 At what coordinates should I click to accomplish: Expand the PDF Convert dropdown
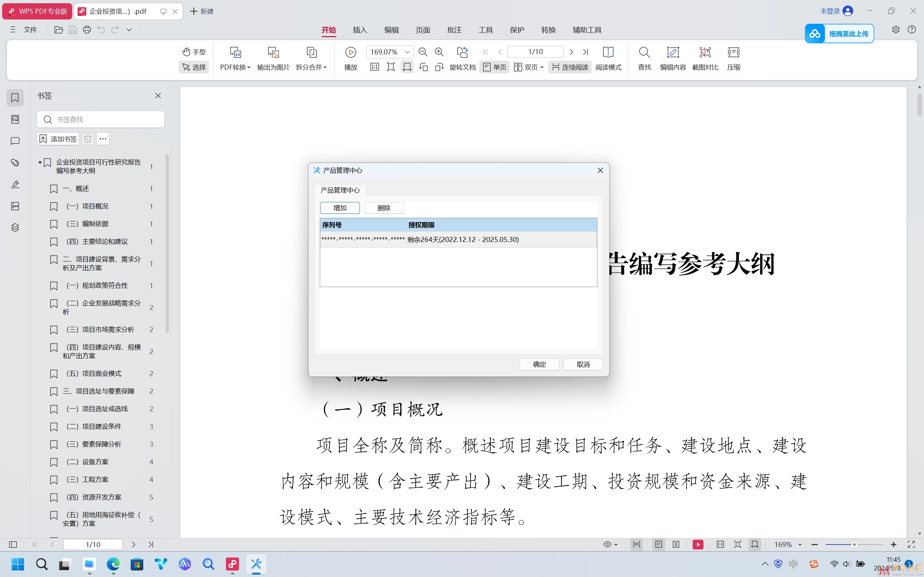coord(235,67)
